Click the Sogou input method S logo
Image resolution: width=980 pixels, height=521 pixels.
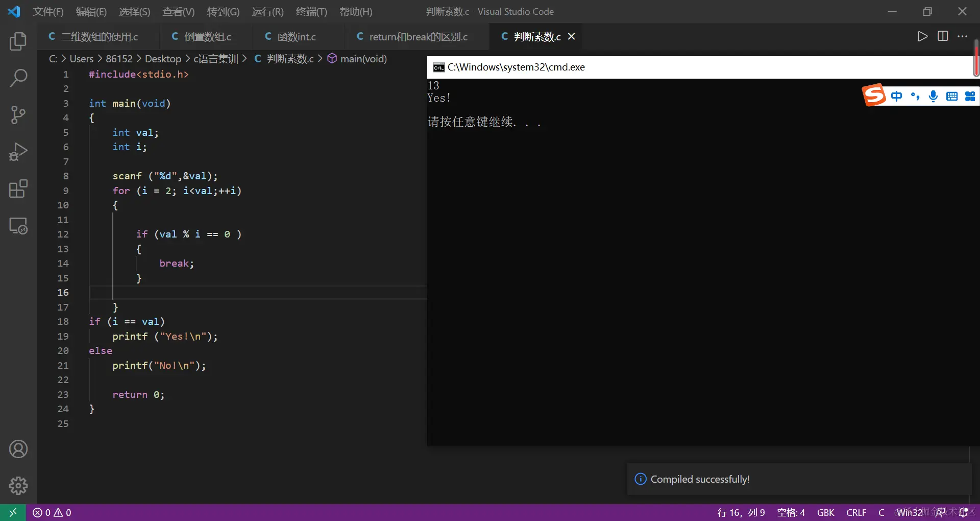(874, 95)
